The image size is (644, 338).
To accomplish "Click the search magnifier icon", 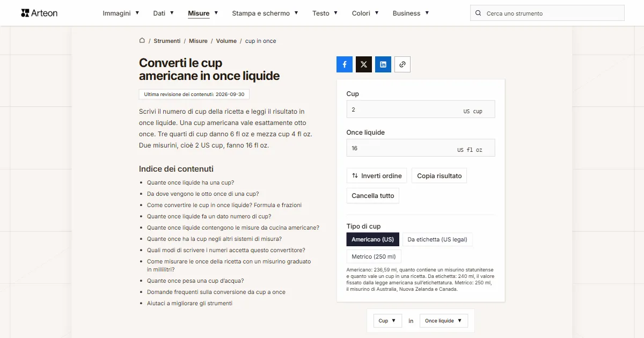I will pos(479,13).
